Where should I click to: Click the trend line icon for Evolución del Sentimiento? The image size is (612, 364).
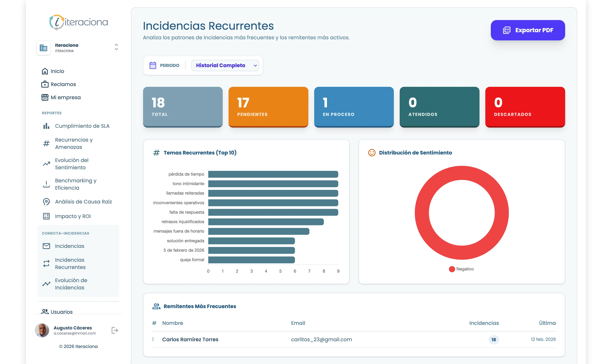click(x=46, y=164)
